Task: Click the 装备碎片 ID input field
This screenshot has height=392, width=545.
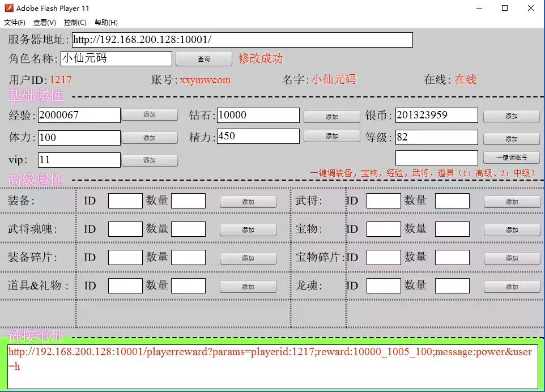Action: click(125, 258)
